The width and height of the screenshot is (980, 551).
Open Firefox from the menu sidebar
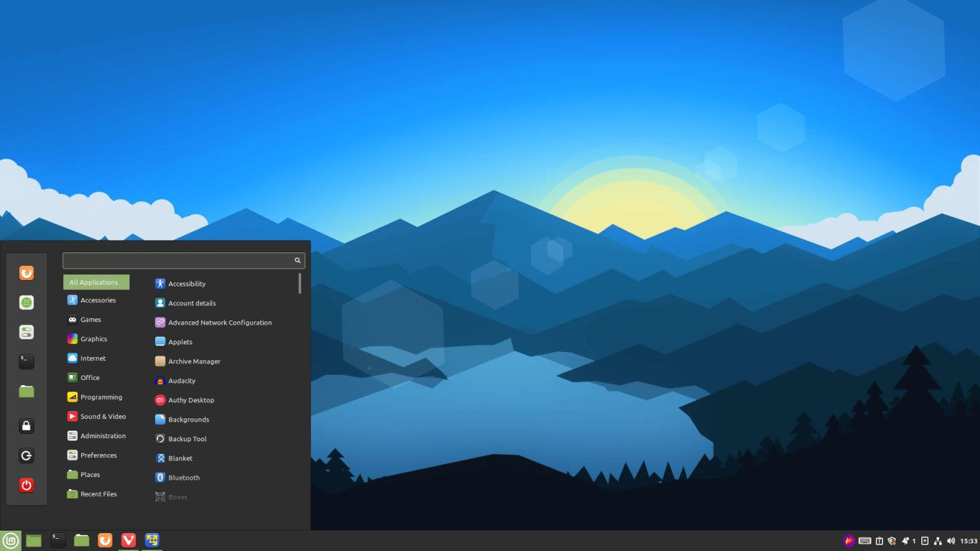click(26, 272)
